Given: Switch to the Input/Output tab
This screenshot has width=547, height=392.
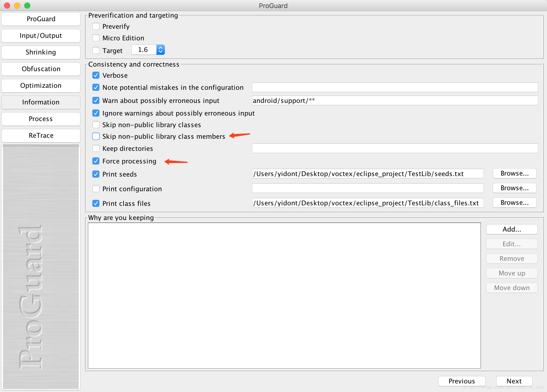Looking at the screenshot, I should (x=41, y=36).
